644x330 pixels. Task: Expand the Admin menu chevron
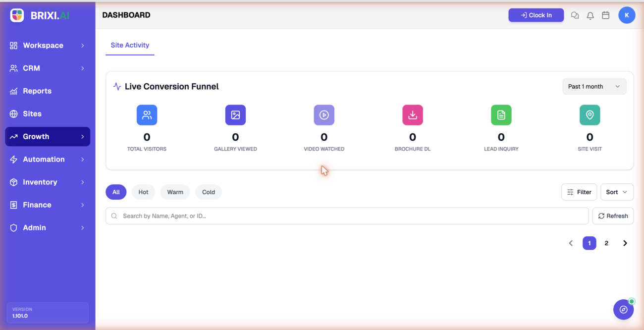coord(83,228)
